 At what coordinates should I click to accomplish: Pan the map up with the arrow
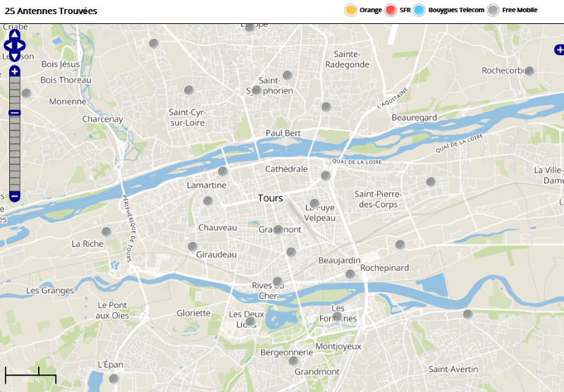coord(14,33)
